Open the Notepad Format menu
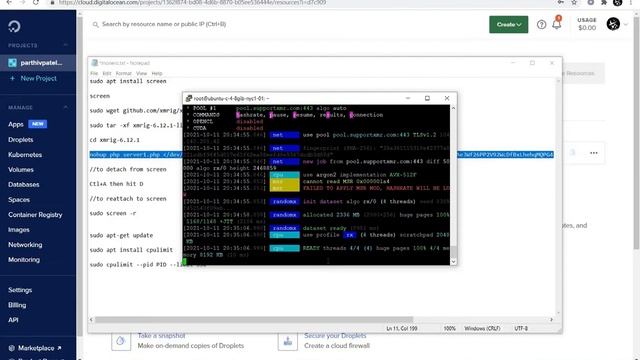Image resolution: width=640 pixels, height=360 pixels. 123,73
